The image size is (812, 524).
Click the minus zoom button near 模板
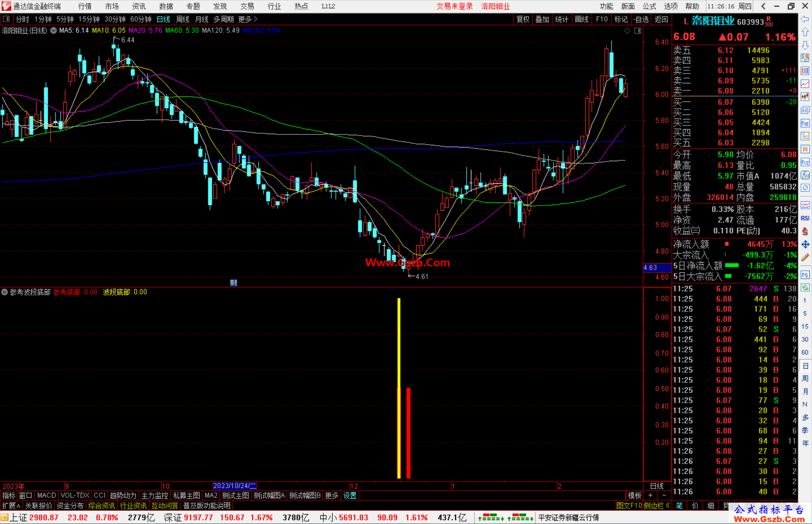pyautogui.click(x=664, y=495)
